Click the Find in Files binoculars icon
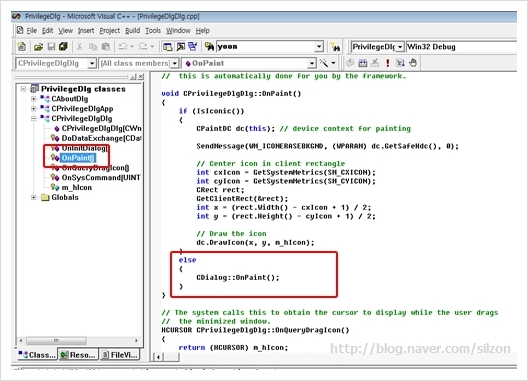The image size is (528, 381). [209, 46]
